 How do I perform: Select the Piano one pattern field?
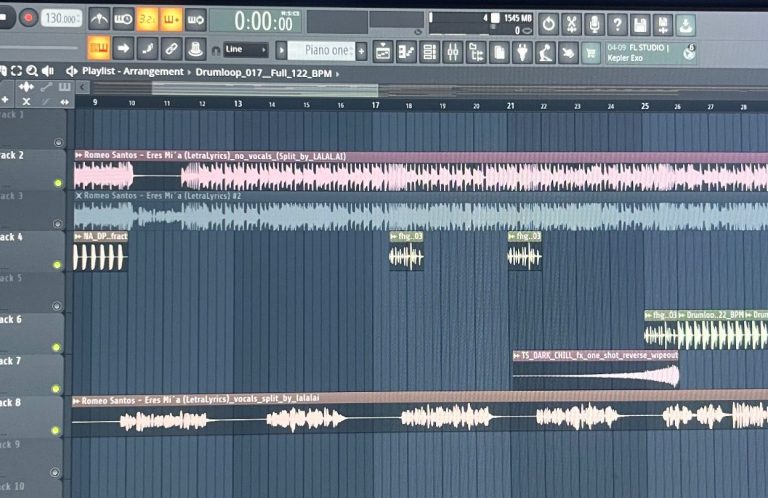[x=321, y=50]
